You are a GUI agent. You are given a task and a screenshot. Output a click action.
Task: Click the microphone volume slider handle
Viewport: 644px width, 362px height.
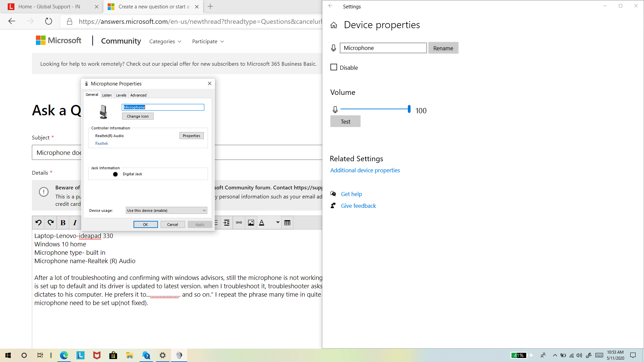tap(409, 109)
